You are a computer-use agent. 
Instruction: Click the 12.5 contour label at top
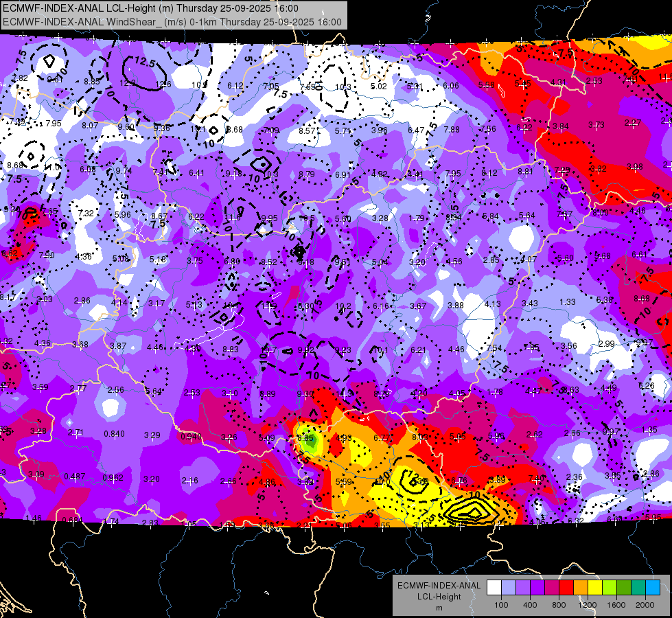coord(144,62)
